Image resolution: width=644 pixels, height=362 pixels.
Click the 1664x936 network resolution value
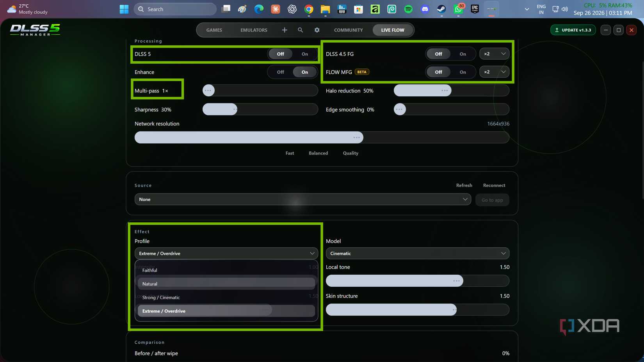pos(498,124)
